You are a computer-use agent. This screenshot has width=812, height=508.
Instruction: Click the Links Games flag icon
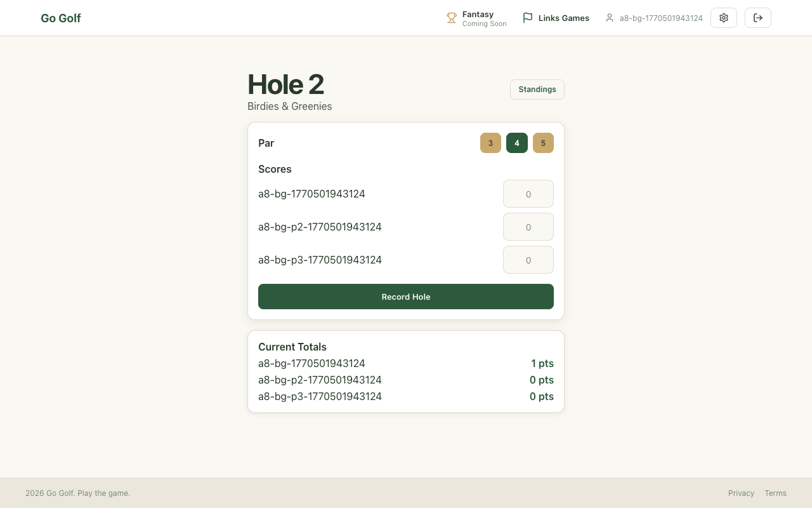(527, 18)
